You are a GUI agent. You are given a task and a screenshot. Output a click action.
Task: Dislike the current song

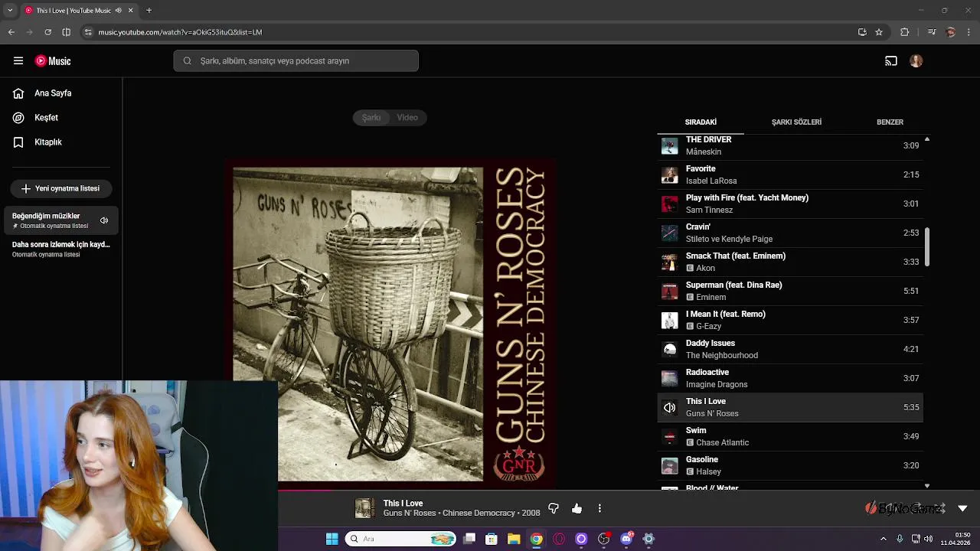554,508
